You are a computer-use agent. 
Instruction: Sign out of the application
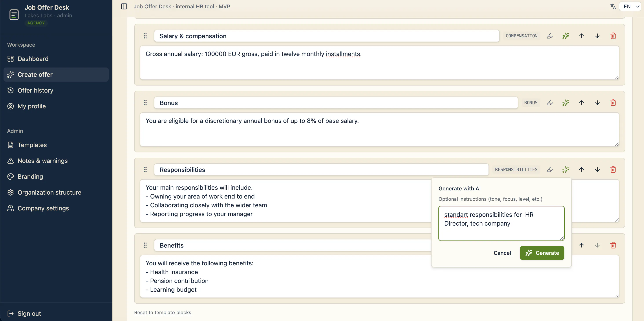[x=56, y=313]
